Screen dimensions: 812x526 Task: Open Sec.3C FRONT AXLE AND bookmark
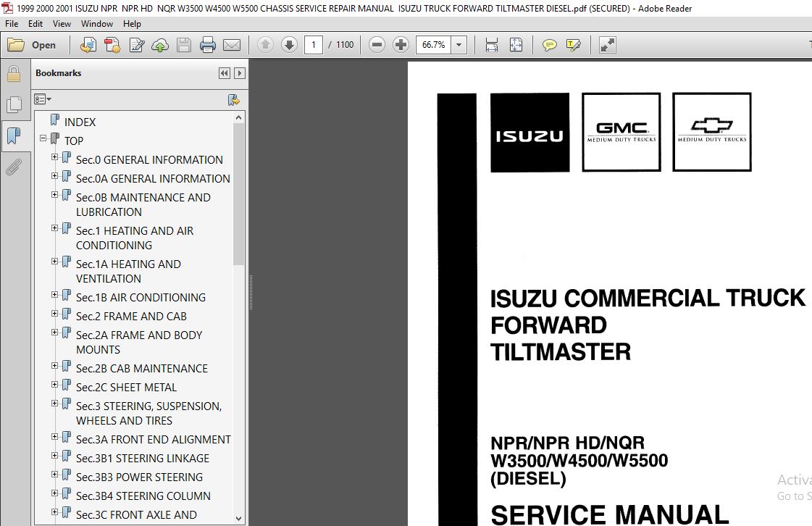[136, 514]
